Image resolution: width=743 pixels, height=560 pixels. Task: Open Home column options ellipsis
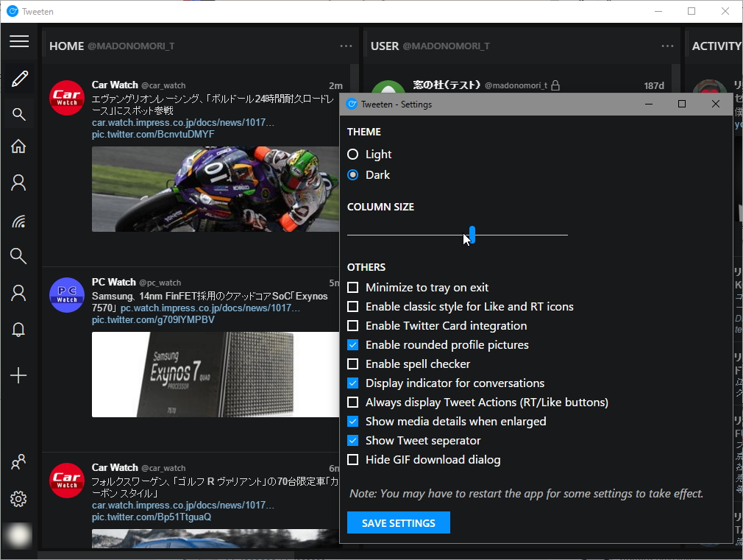[346, 46]
